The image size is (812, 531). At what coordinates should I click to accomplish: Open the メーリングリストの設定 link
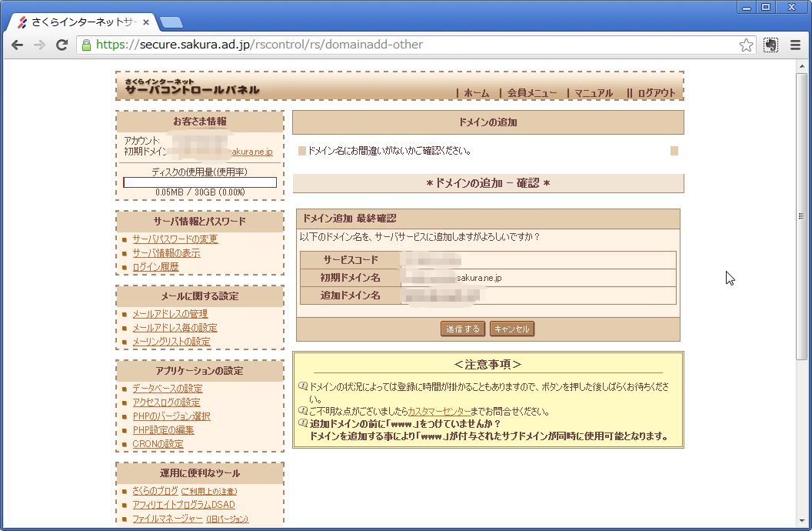(x=171, y=342)
